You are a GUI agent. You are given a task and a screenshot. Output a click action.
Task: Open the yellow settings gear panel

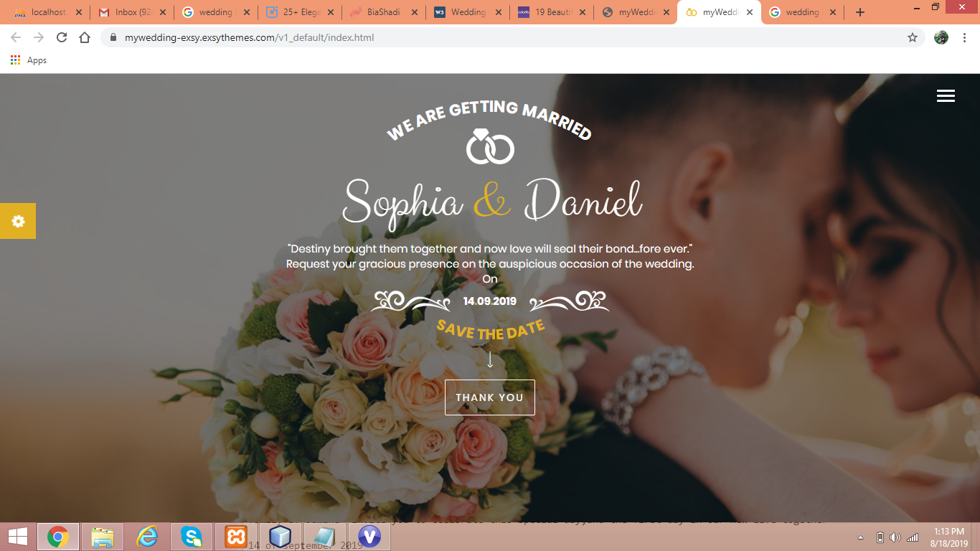[x=18, y=221]
